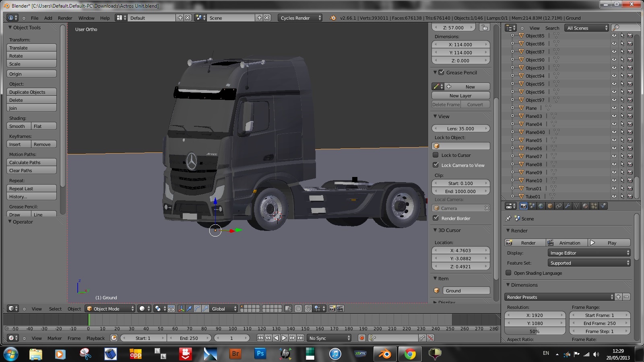Open the Object Mode dropdown
The image size is (644, 362).
[x=110, y=309]
